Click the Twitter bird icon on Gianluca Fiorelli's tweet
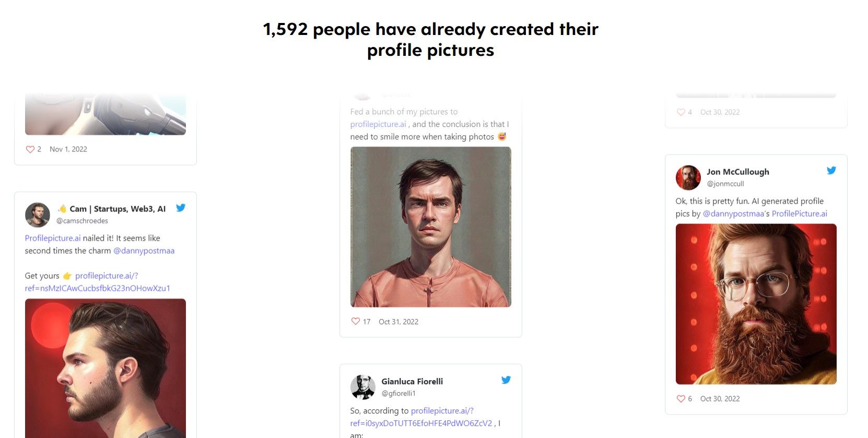This screenshot has height=438, width=868. tap(506, 380)
